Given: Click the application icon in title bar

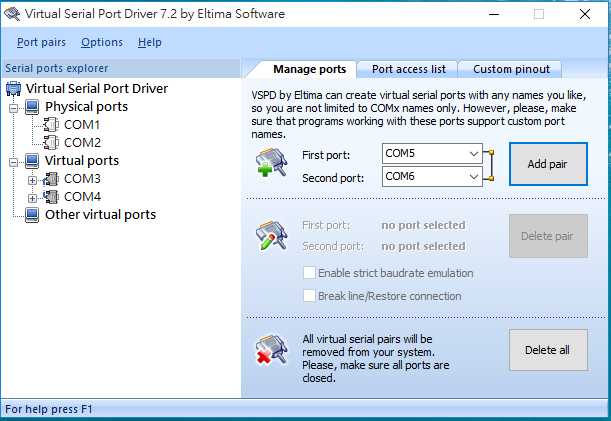Looking at the screenshot, I should [x=12, y=14].
